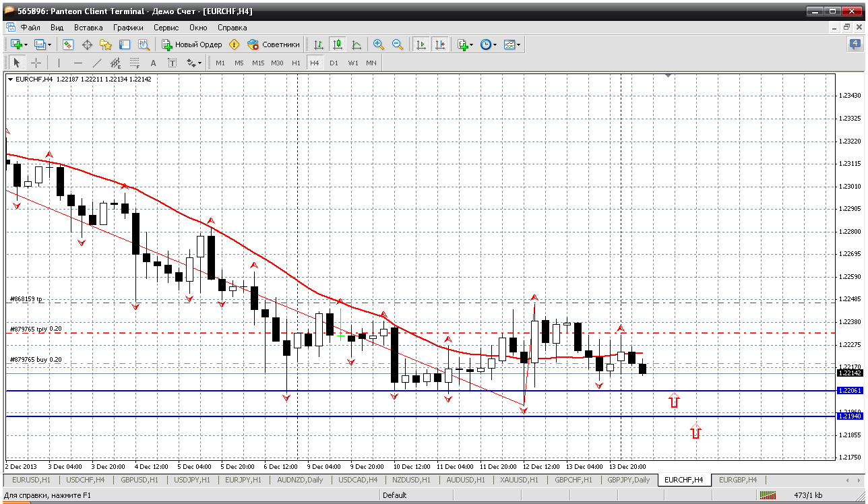Select the Fibonacci retracement tool
868x504 pixels.
click(x=135, y=63)
